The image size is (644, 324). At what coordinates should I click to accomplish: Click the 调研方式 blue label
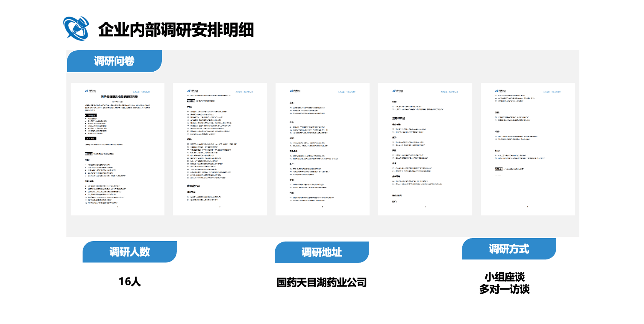509,249
